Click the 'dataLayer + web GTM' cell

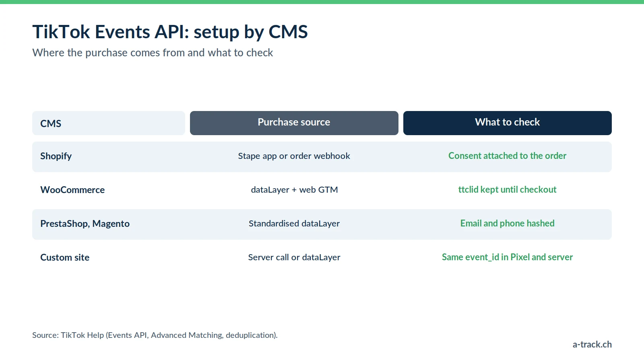(294, 190)
